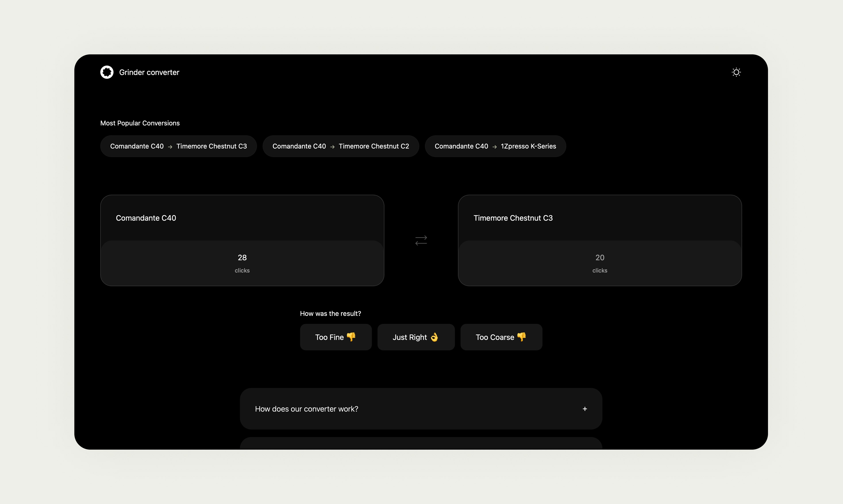Expand the 'How does our converter work?' section
This screenshot has height=504, width=843.
(x=421, y=409)
